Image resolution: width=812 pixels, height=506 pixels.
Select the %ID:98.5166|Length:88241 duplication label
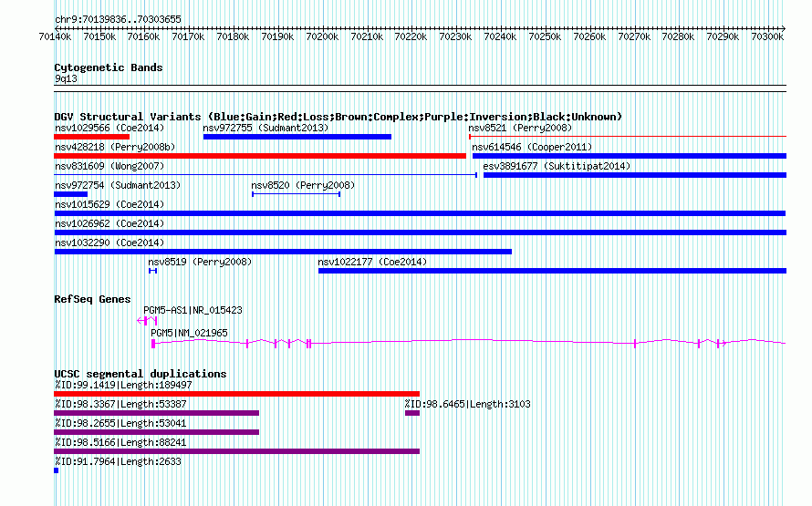click(120, 442)
